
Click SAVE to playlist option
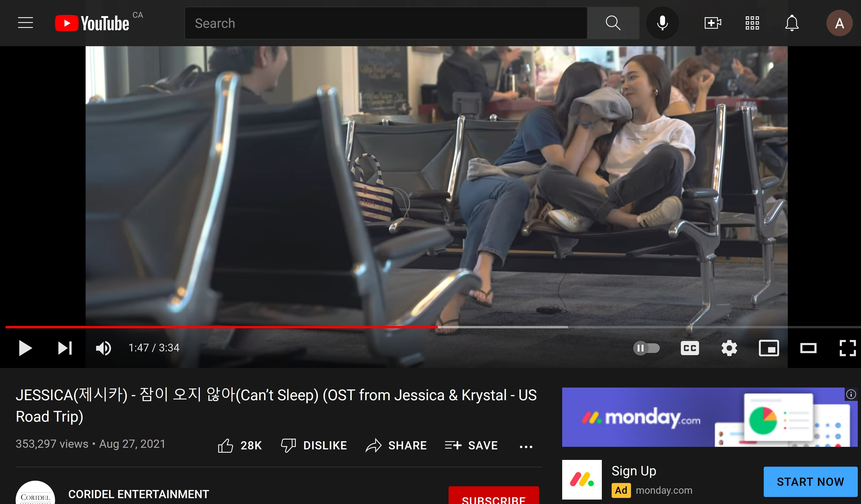(x=471, y=445)
